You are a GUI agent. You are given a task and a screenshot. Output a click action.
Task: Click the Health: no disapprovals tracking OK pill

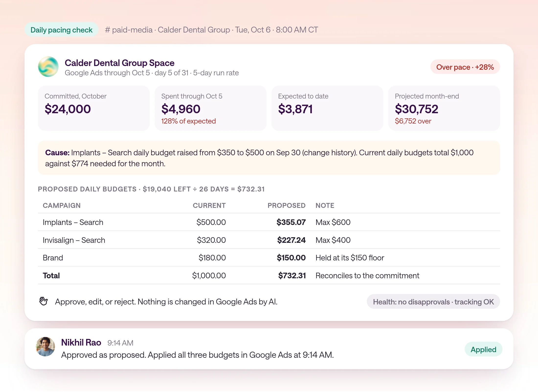coord(433,302)
